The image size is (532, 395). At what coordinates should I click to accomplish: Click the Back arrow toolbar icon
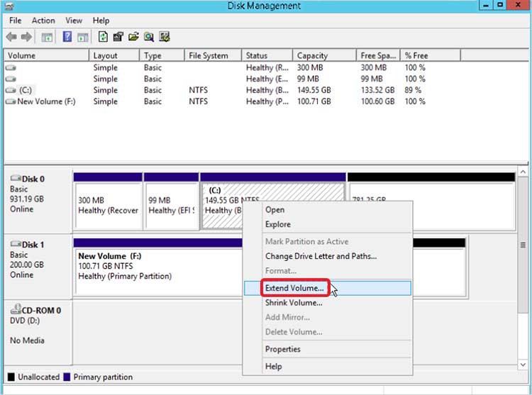11,37
